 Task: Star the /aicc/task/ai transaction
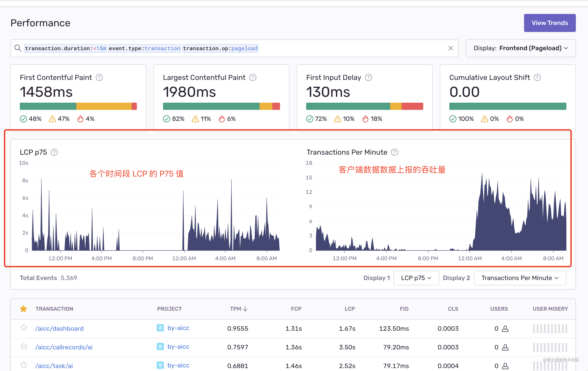pos(24,365)
